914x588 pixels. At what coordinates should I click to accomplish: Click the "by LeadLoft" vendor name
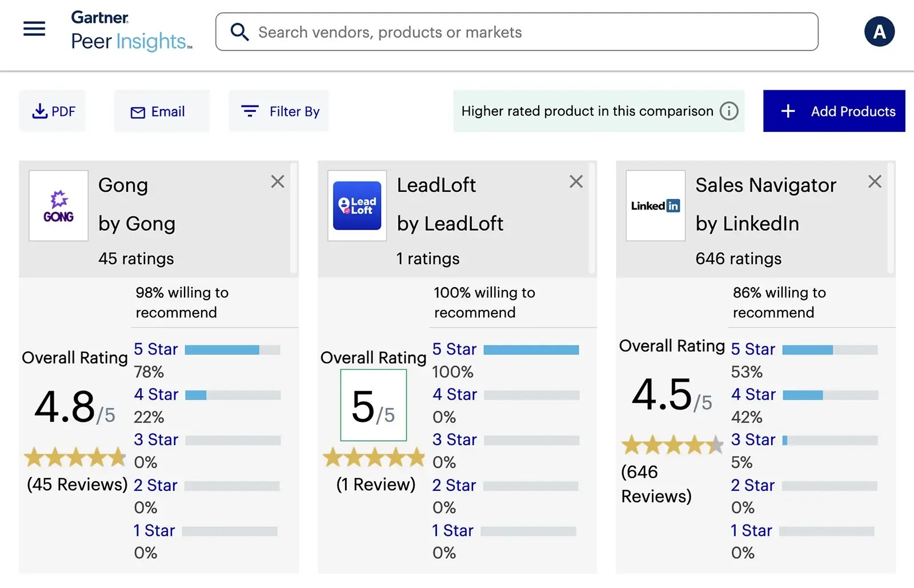click(450, 224)
